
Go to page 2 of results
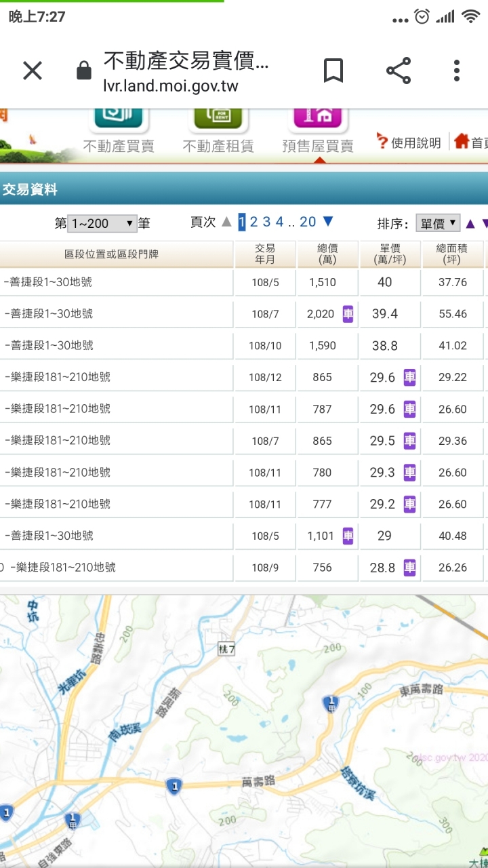click(253, 222)
